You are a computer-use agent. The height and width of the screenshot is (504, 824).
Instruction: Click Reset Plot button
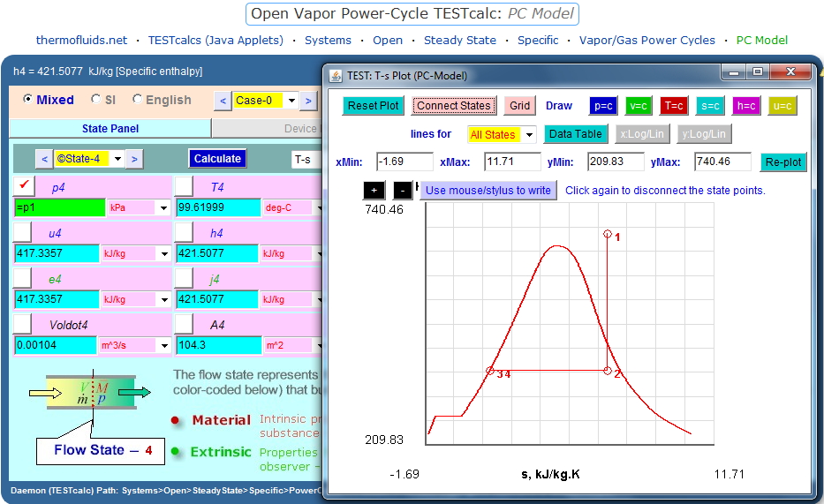(x=373, y=106)
